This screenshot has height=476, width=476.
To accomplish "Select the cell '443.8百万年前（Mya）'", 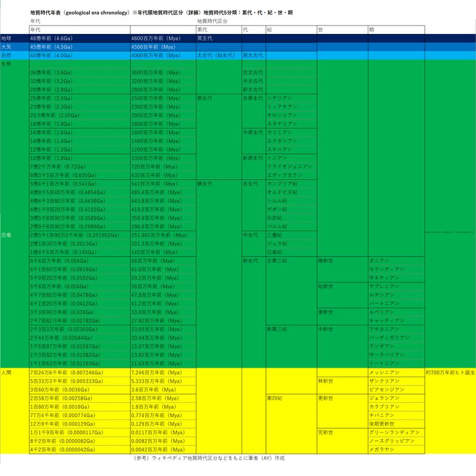I will tap(156, 201).
